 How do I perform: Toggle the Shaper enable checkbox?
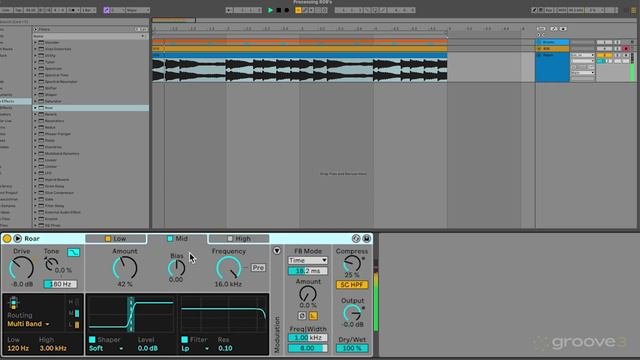click(92, 340)
